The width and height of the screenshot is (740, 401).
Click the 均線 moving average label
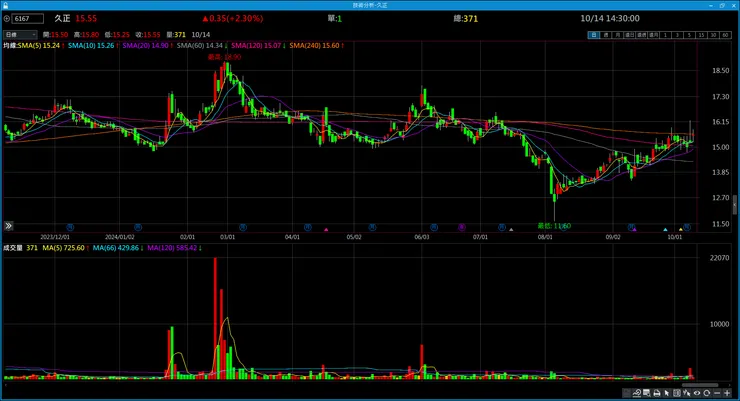click(x=10, y=45)
